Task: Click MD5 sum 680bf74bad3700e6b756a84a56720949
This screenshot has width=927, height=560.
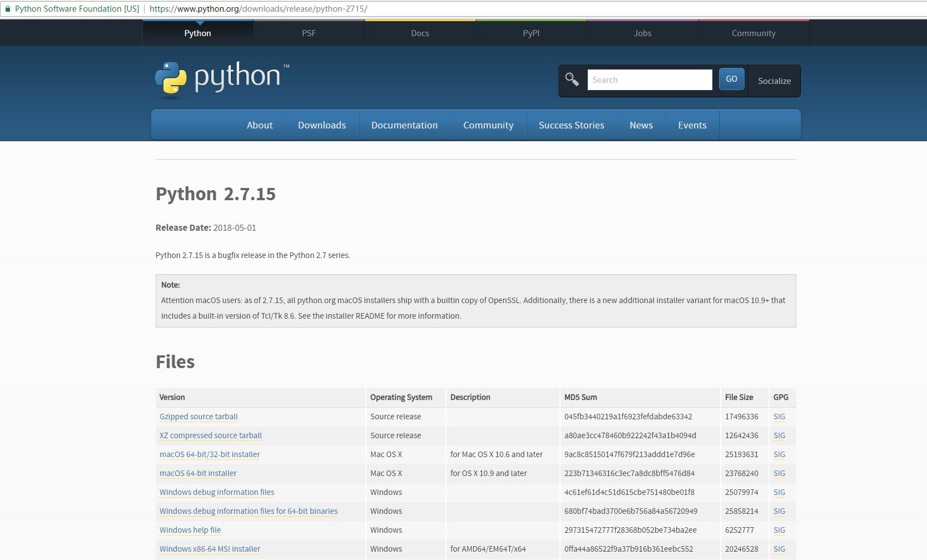Action: [x=631, y=511]
